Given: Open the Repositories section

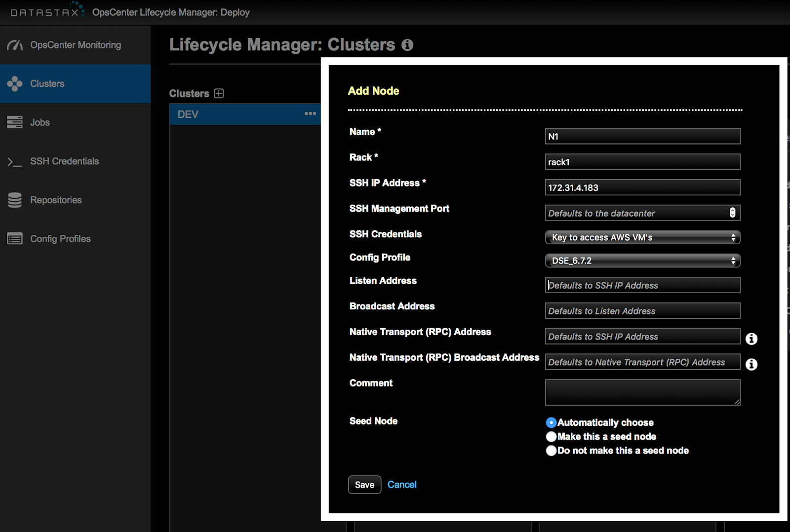Looking at the screenshot, I should tap(75, 200).
